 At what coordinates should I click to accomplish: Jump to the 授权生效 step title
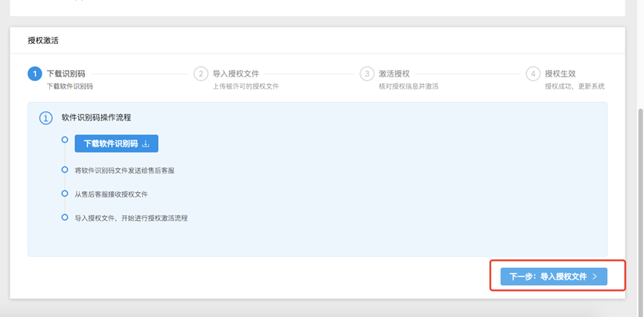pos(560,74)
